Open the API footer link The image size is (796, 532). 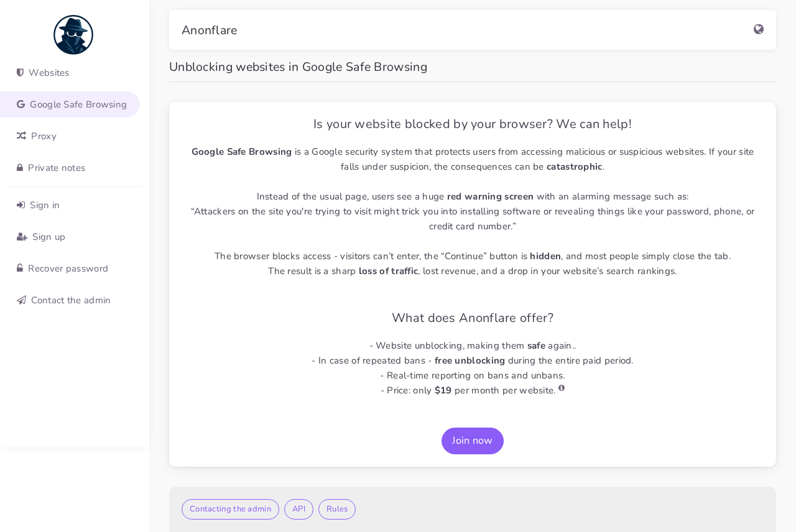(298, 509)
